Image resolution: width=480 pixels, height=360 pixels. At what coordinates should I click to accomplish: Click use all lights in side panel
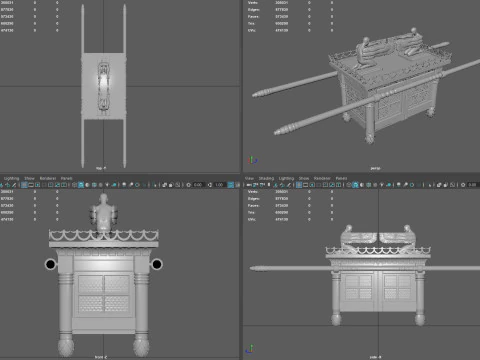pyautogui.click(x=382, y=185)
